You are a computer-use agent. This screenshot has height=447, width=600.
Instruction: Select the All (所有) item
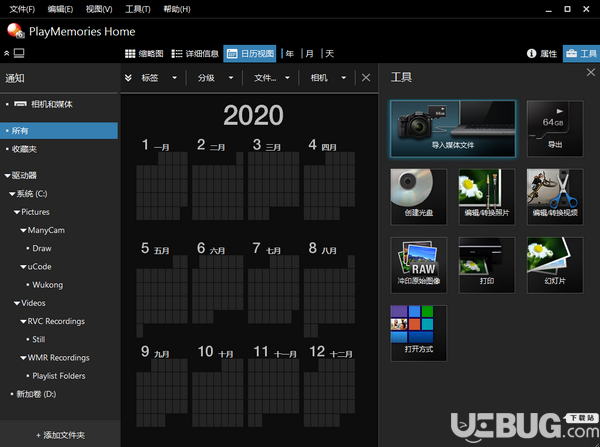(59, 131)
